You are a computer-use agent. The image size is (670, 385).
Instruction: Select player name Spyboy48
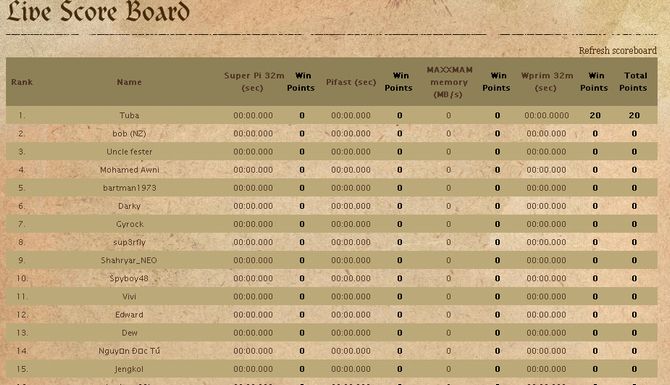click(x=129, y=278)
